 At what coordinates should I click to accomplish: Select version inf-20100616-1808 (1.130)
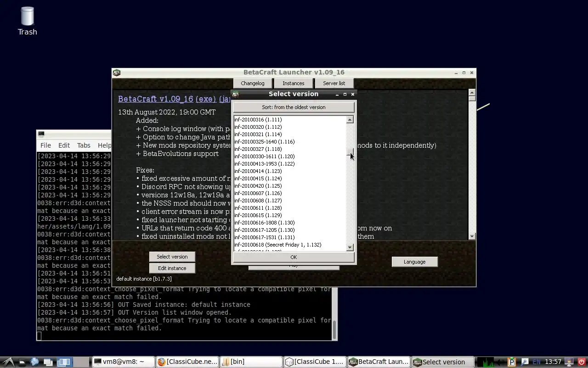pos(290,223)
